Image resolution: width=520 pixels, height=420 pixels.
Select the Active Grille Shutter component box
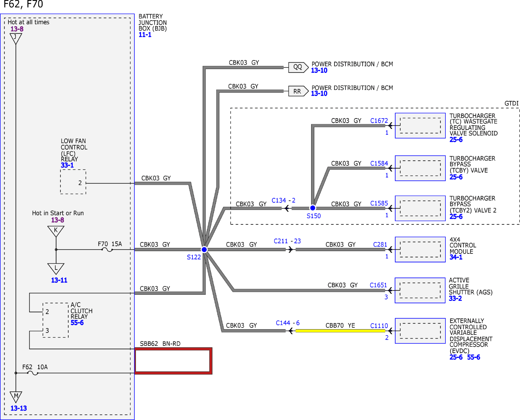tap(420, 290)
